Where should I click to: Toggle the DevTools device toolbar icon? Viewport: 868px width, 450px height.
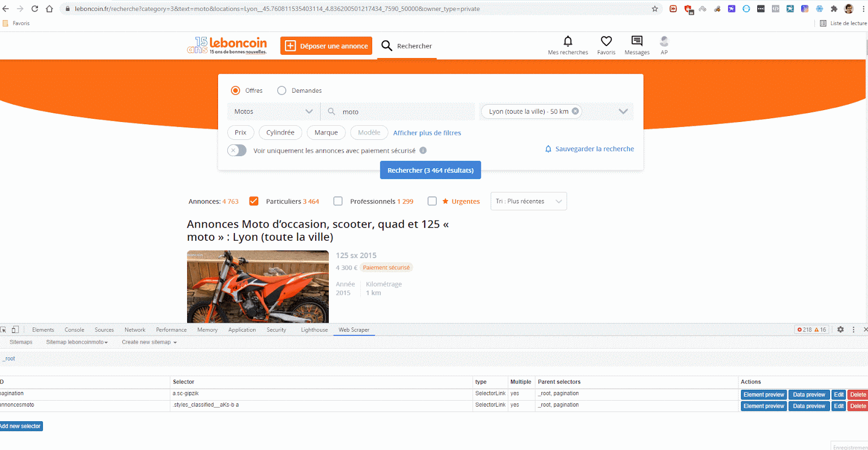pyautogui.click(x=15, y=330)
